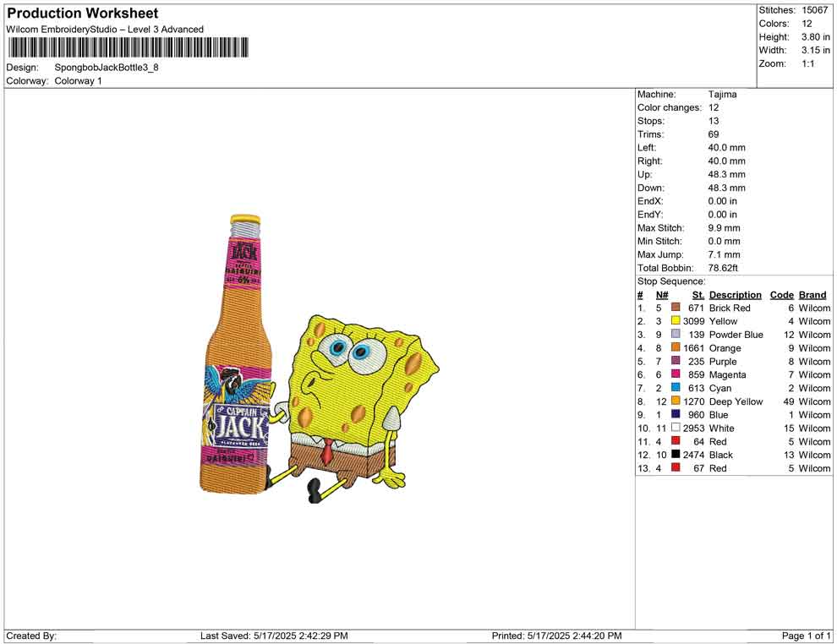The width and height of the screenshot is (837, 644).
Task: Pick the Cyan 613 swatch
Action: (x=676, y=387)
